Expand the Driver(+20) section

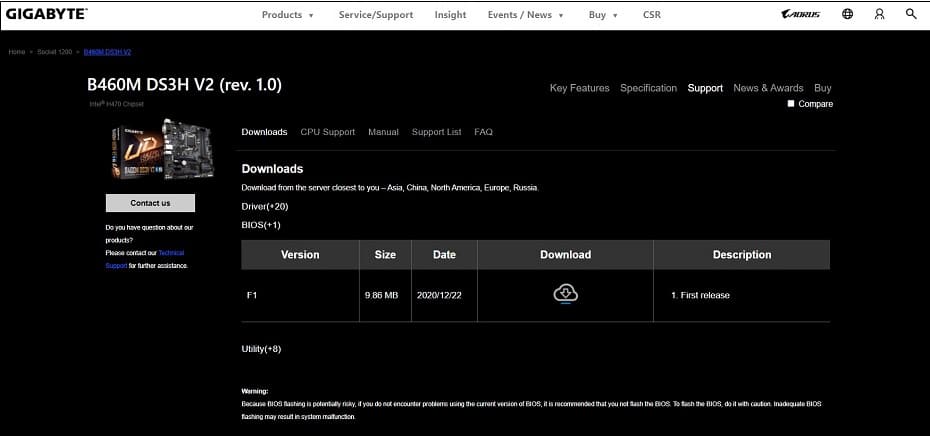click(x=265, y=206)
